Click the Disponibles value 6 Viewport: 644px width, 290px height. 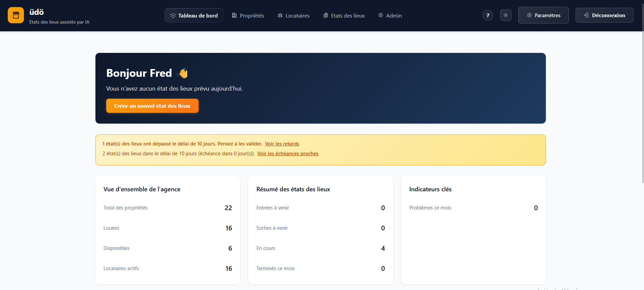pos(230,248)
